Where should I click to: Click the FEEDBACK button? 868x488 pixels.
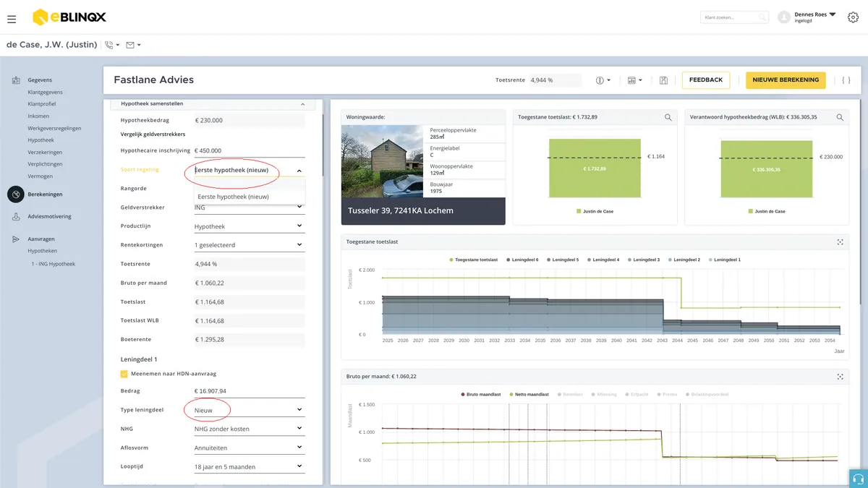coord(706,80)
